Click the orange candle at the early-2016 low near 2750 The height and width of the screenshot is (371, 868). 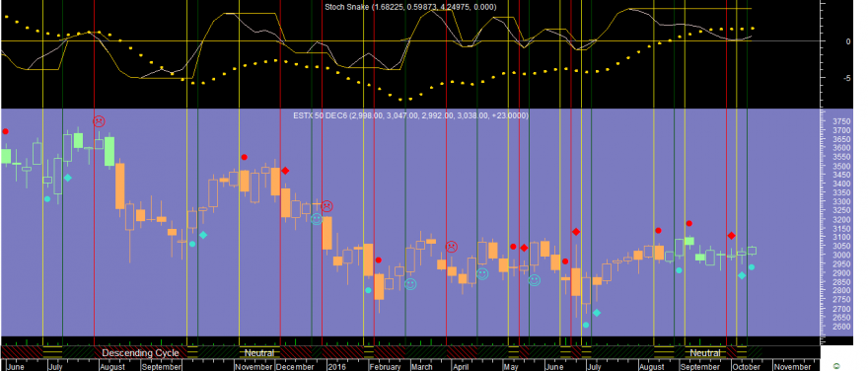click(x=379, y=287)
